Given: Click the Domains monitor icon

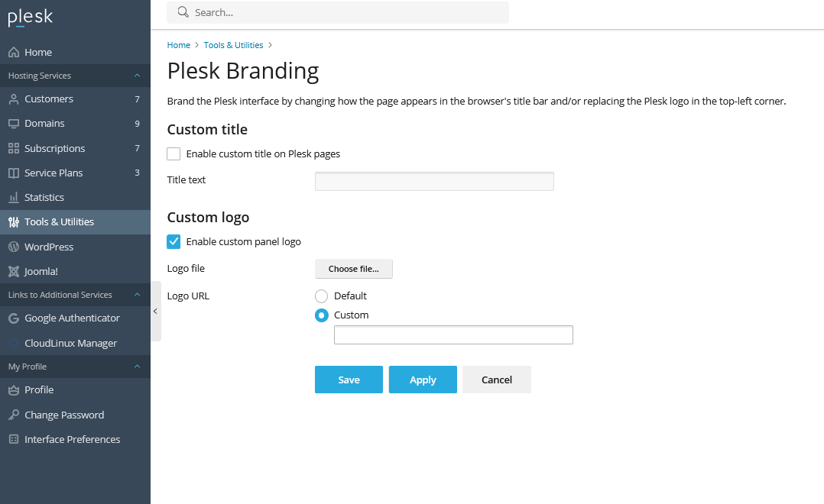Looking at the screenshot, I should pos(14,124).
